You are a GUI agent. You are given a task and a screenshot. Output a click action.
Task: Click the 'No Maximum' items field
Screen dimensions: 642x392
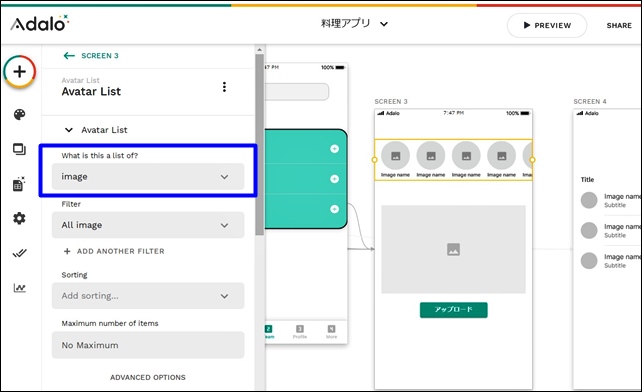[x=148, y=345]
